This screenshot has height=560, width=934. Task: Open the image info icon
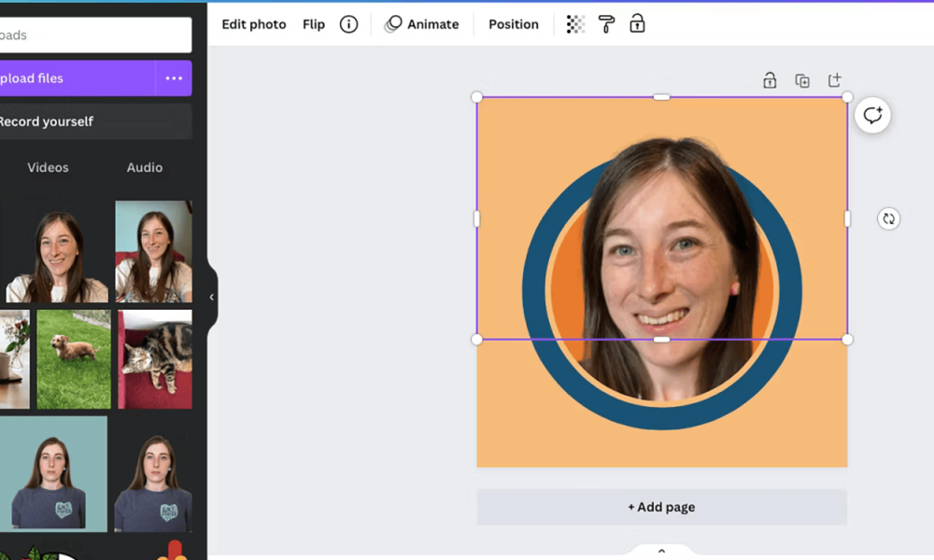click(348, 24)
